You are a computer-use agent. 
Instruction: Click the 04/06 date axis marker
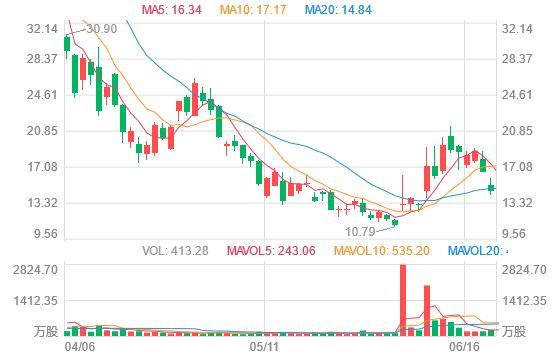(x=80, y=346)
